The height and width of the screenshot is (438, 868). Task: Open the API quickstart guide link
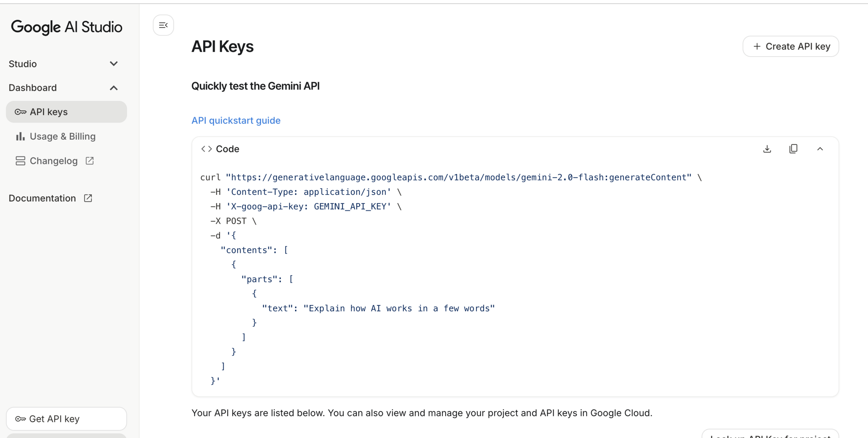coord(236,121)
